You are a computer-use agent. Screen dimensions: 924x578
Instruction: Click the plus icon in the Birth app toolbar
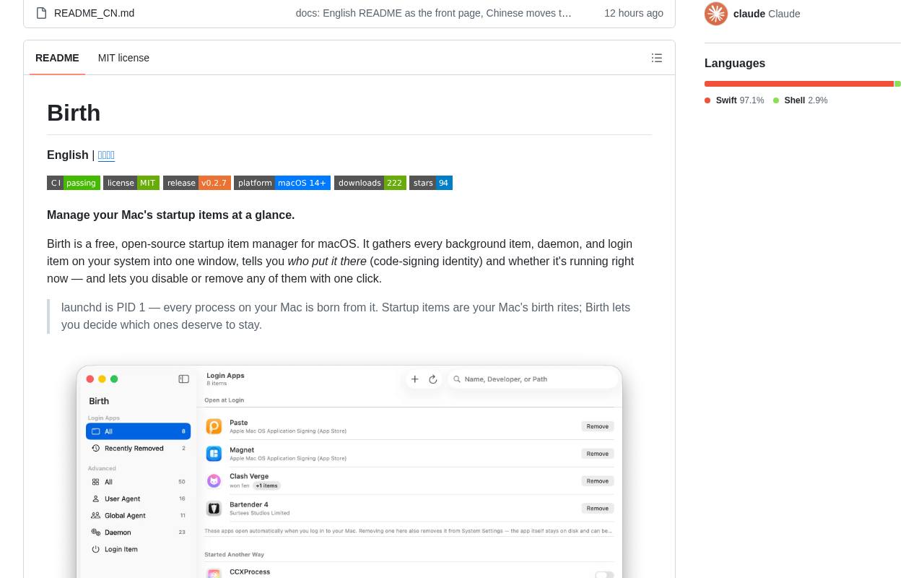click(x=415, y=379)
